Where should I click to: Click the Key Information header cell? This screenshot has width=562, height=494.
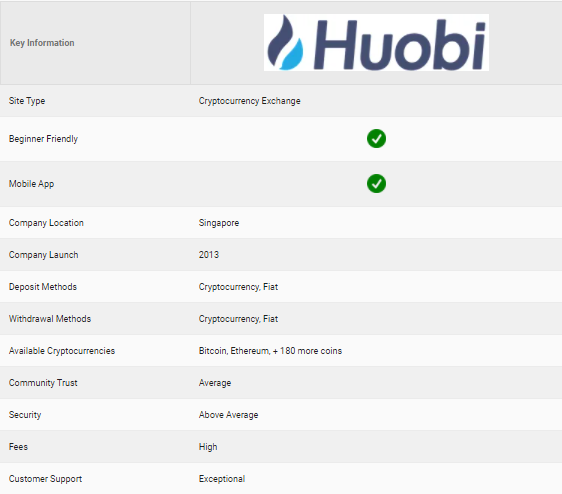[x=95, y=43]
